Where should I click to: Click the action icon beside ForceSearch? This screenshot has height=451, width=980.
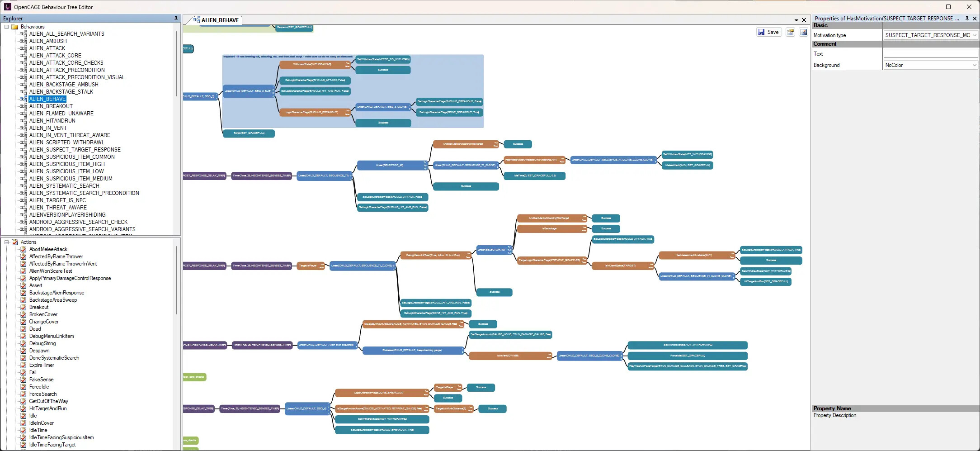24,394
